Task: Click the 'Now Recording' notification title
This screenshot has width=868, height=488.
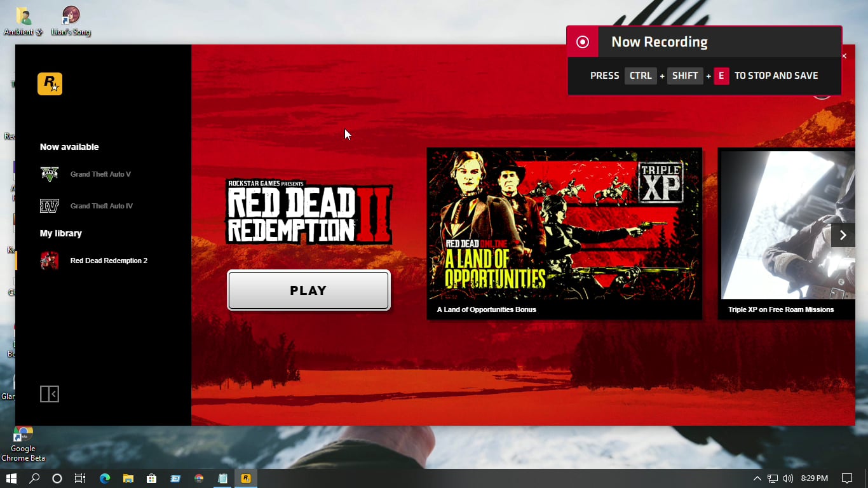Action: coord(660,42)
